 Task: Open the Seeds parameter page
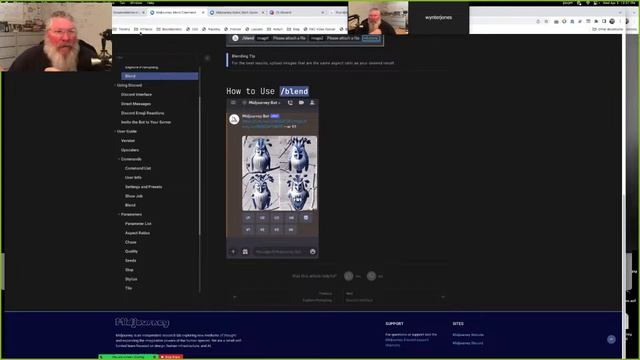click(131, 260)
